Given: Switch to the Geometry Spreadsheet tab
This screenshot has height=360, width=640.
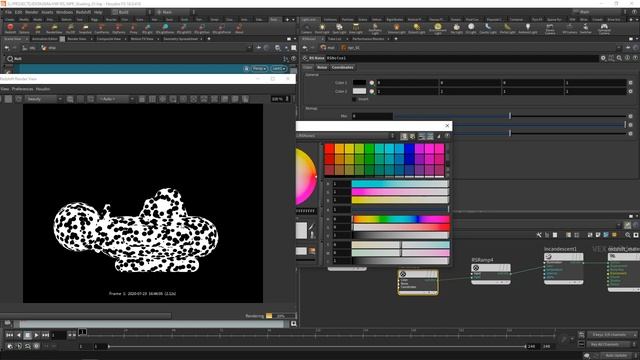Looking at the screenshot, I should click(x=181, y=39).
